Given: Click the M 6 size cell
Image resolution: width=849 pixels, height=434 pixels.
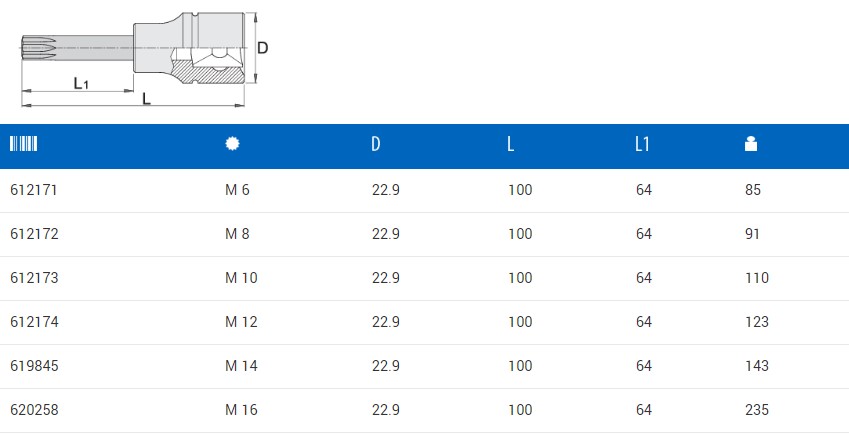Looking at the screenshot, I should (x=237, y=190).
